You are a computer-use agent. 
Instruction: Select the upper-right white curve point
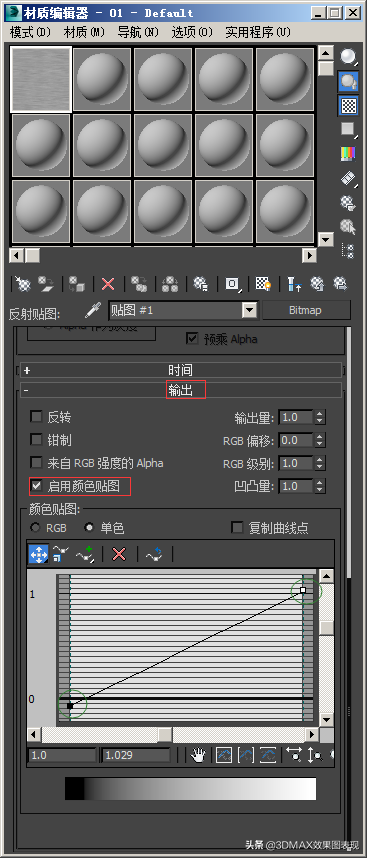(x=303, y=590)
